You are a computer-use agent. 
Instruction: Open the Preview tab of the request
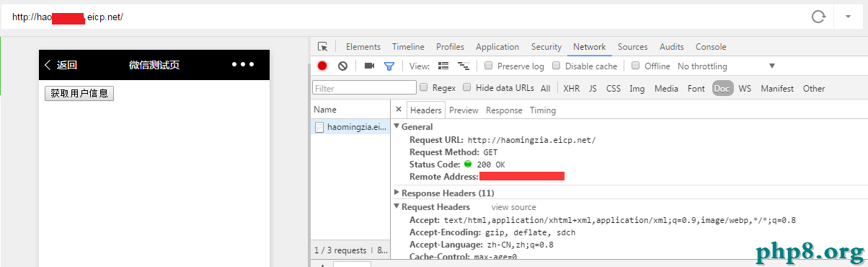pyautogui.click(x=464, y=110)
